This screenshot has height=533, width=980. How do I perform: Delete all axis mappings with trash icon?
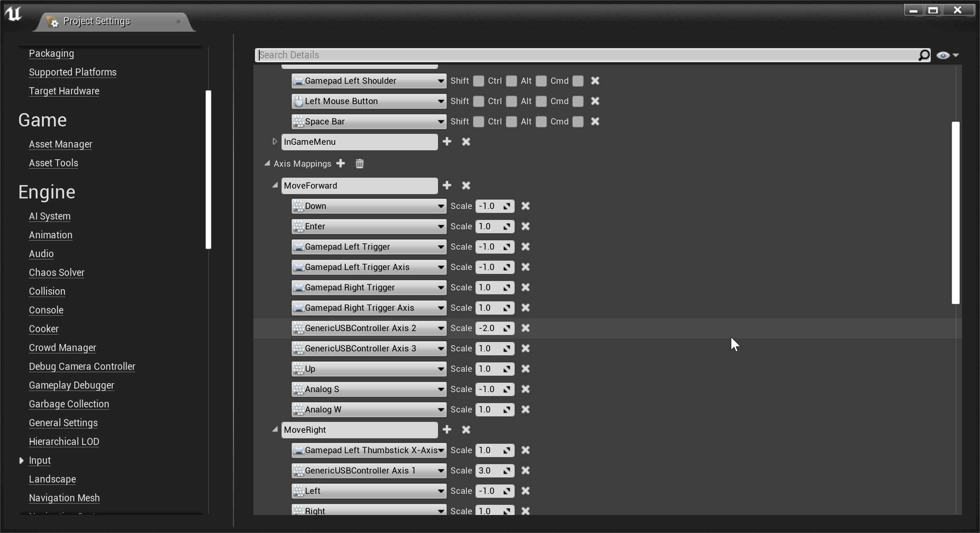pos(359,164)
